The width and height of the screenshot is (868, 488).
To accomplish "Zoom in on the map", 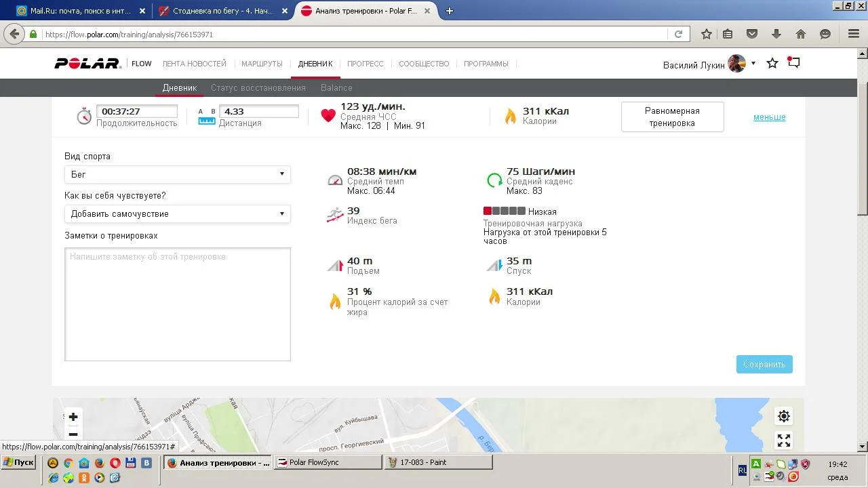I will click(73, 417).
